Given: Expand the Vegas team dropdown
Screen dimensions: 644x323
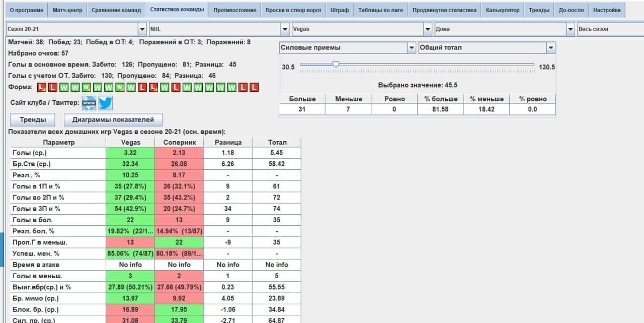Looking at the screenshot, I should pos(428,29).
